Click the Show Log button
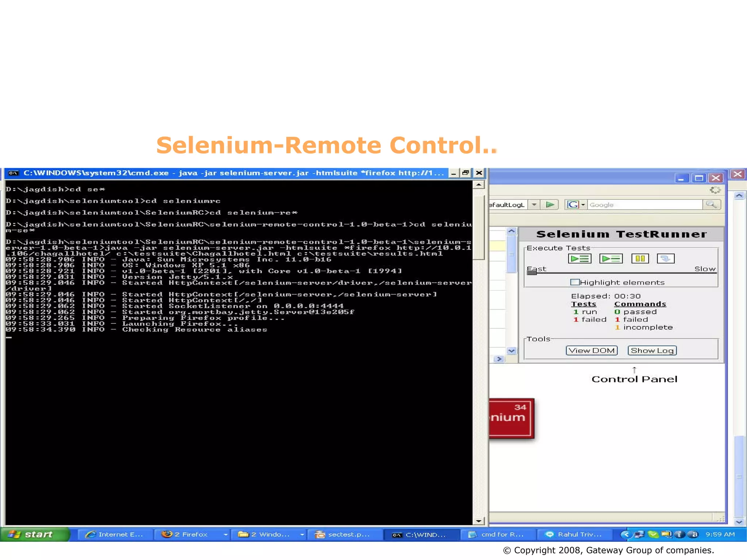The height and width of the screenshot is (560, 747). 652,351
